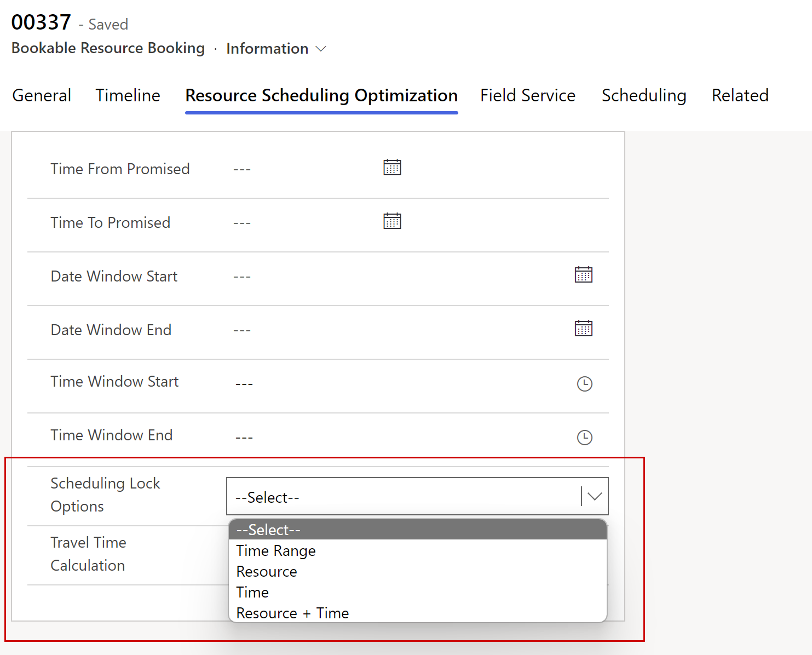Open the Time Window End clock icon

click(x=585, y=438)
